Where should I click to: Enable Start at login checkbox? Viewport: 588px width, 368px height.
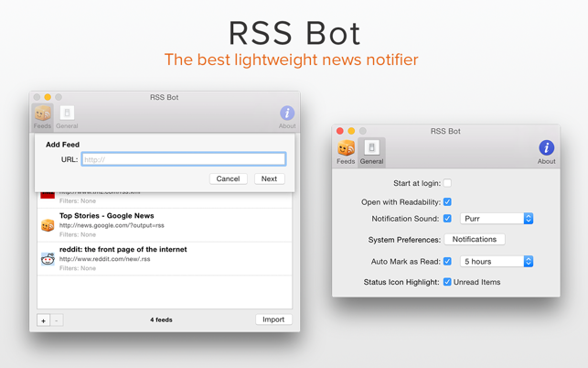pyautogui.click(x=447, y=183)
